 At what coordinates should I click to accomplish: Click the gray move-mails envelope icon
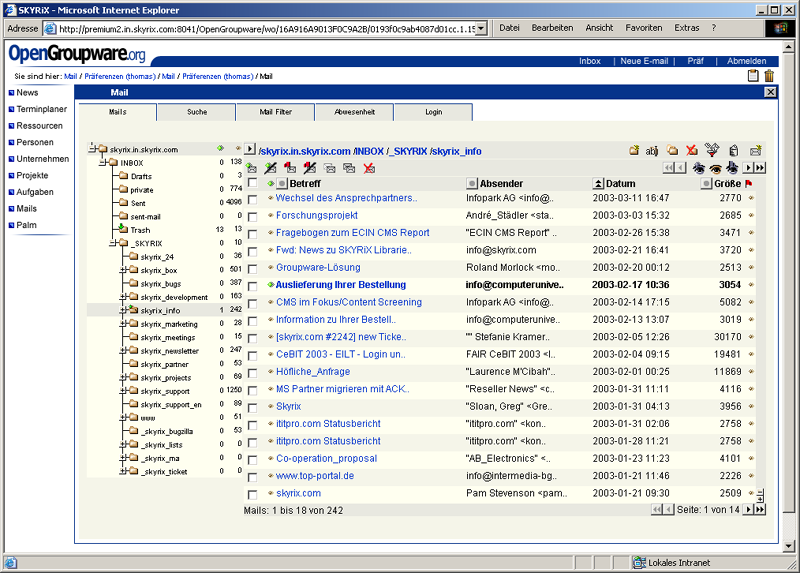(330, 168)
